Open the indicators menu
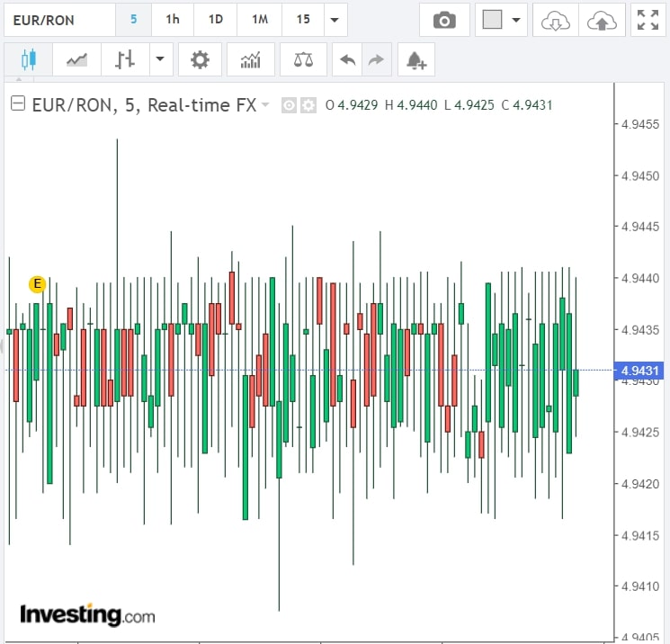Image resolution: width=670 pixels, height=644 pixels. [x=251, y=60]
